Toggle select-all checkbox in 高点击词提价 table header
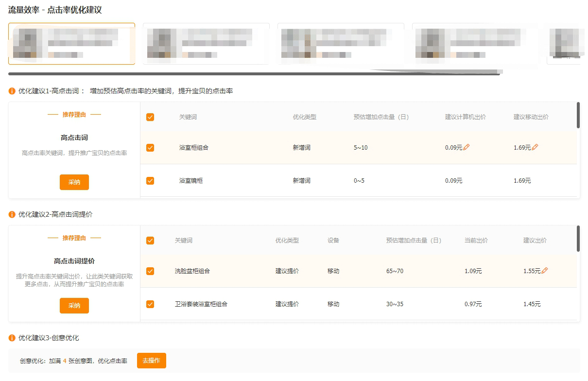 [150, 241]
